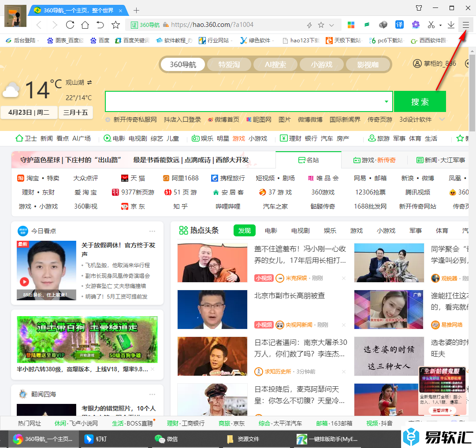
Task: Open 百度 bookmark in bookmarks bar
Action: 100,41
